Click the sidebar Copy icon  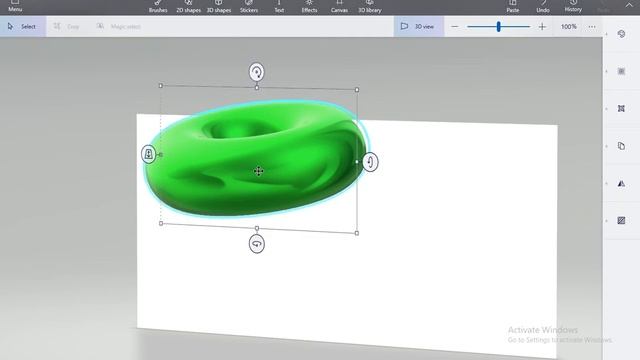[x=621, y=146]
